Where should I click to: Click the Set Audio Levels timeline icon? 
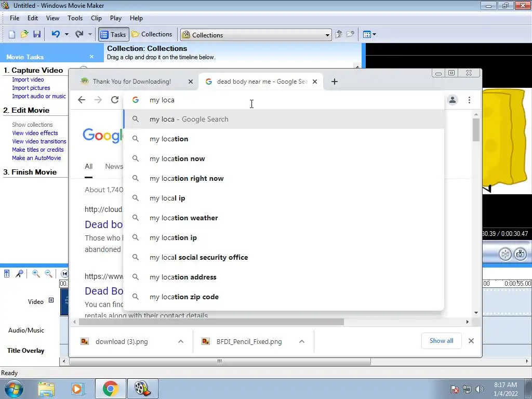[7, 273]
